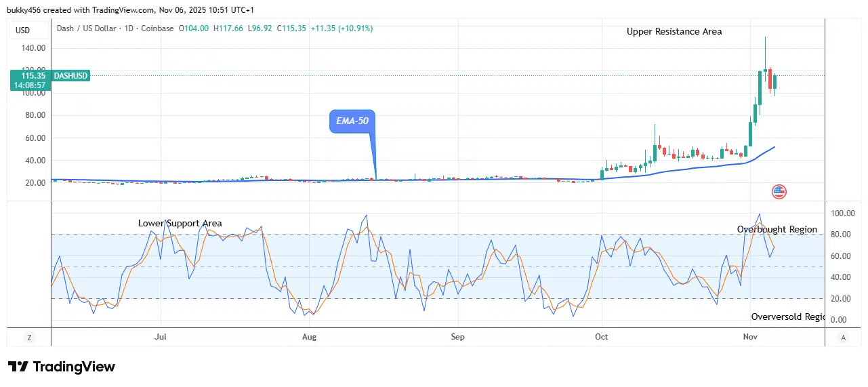Click the Nov label on time axis
The image size is (868, 387).
[x=750, y=337]
